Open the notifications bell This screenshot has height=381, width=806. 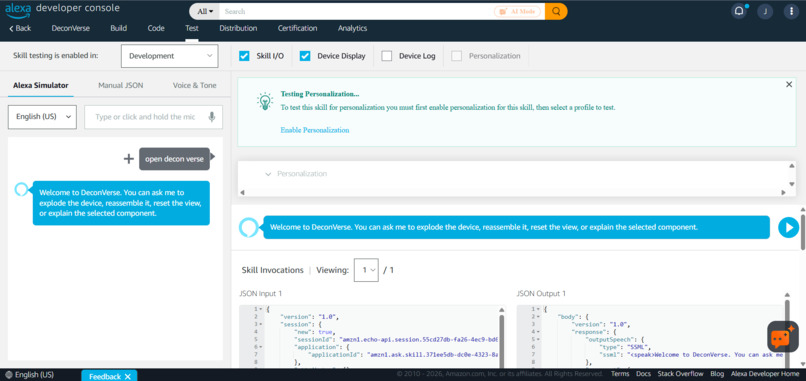pos(739,11)
